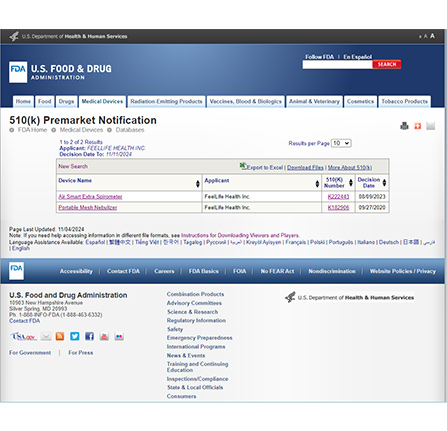Open the Twitter icon in footer
447x431 pixels.
(75, 336)
